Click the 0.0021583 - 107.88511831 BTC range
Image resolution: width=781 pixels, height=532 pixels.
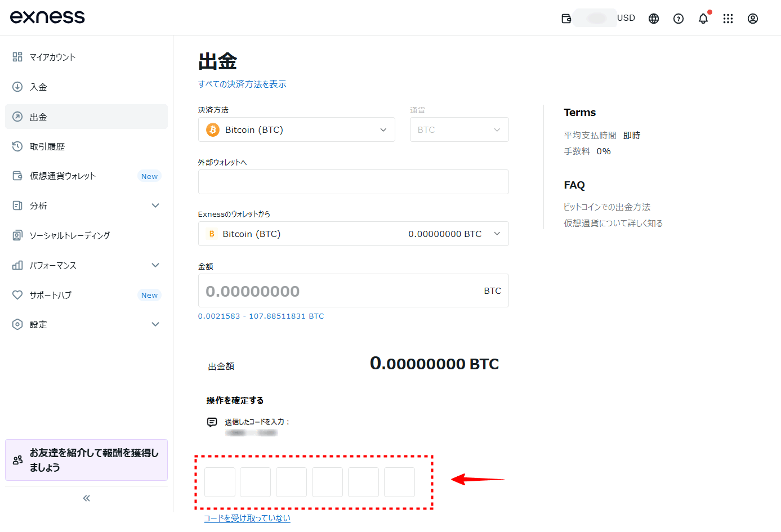261,316
